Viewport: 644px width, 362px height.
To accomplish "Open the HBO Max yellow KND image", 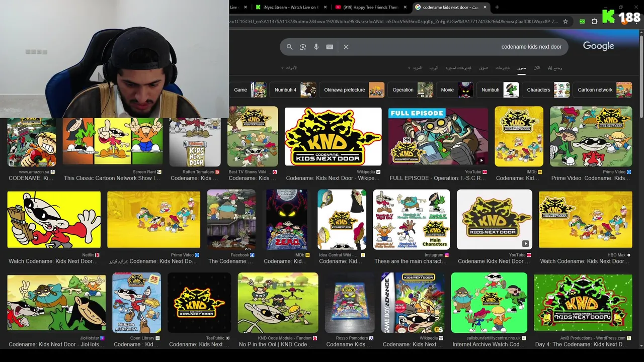I will (x=586, y=220).
